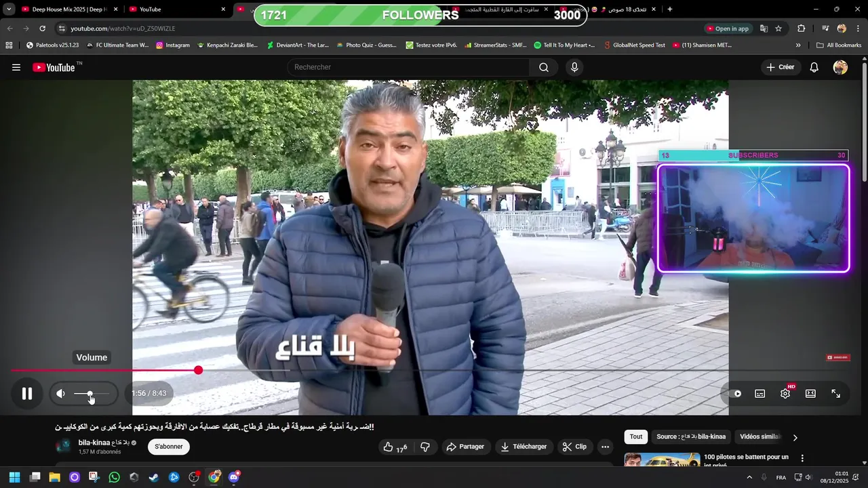This screenshot has width=868, height=488.
Task: Switch to the Deep House Mix 2025 tab
Action: point(69,9)
